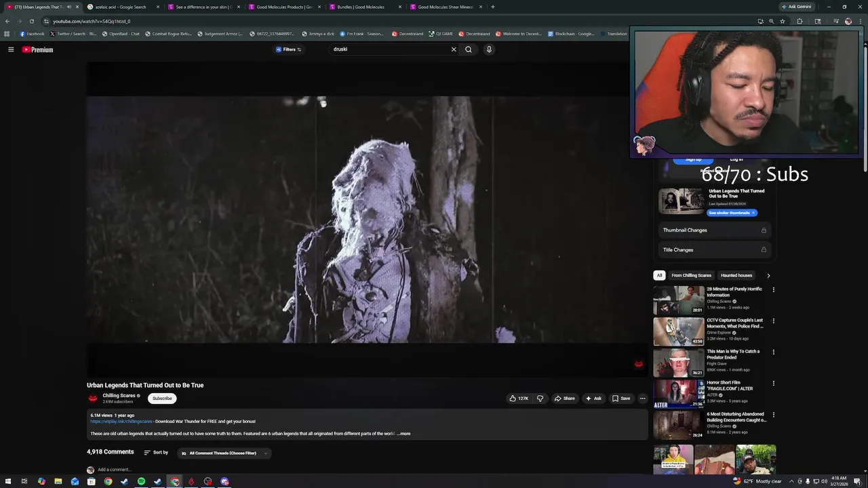
Task: Reload the page with the browser refresh button
Action: tap(31, 21)
